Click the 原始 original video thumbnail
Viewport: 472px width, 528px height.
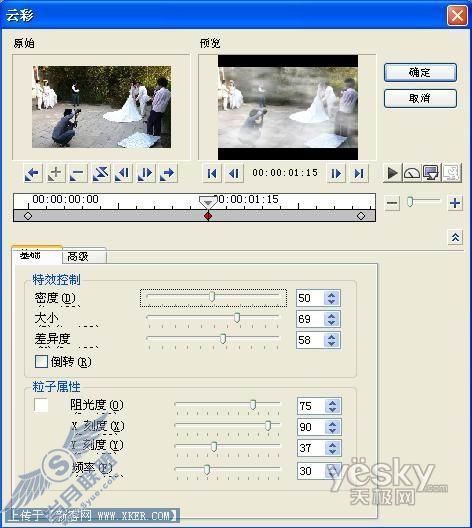click(x=101, y=107)
